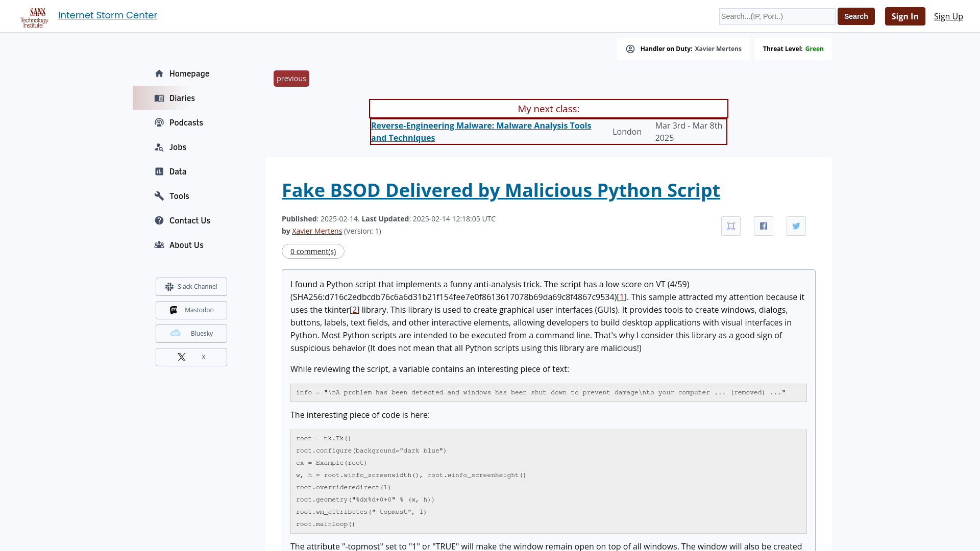The width and height of the screenshot is (980, 551).
Task: Click the 'My next class:' heading
Action: pyautogui.click(x=549, y=109)
